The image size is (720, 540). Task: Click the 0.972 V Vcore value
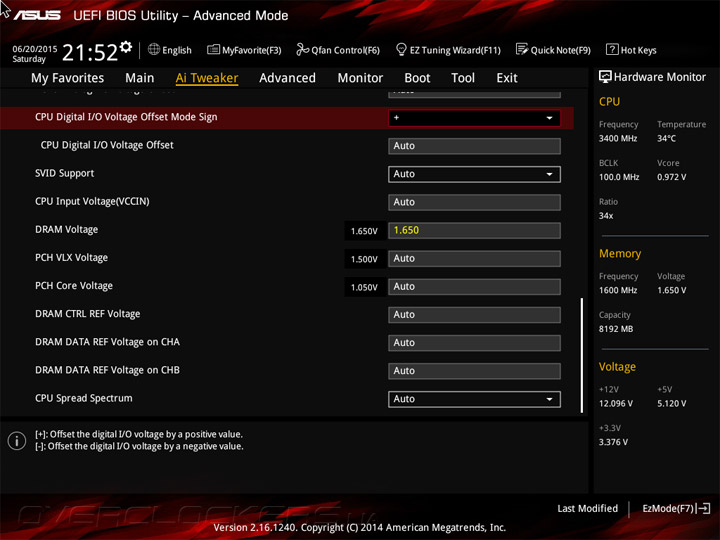click(x=671, y=177)
